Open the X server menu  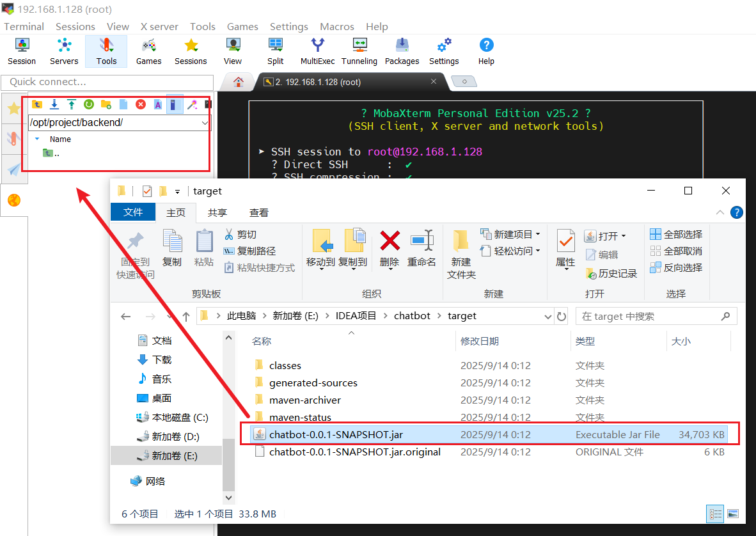click(159, 26)
